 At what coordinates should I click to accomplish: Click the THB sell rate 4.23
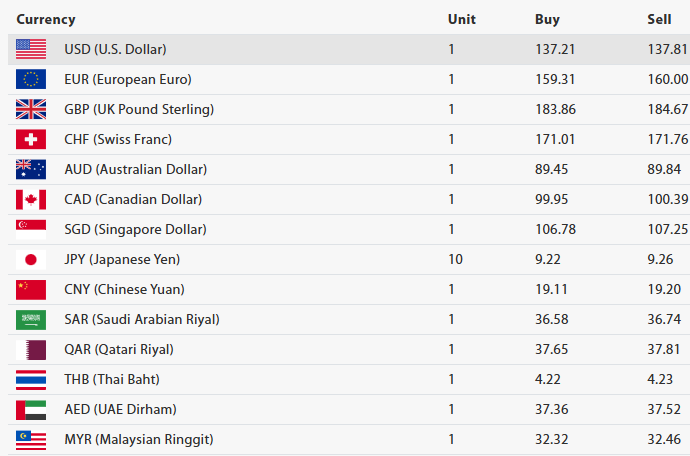pyautogui.click(x=660, y=379)
